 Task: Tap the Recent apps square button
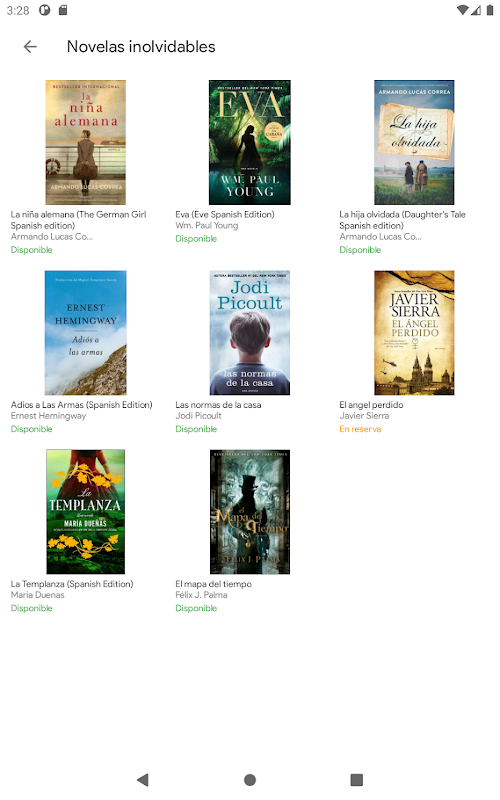tap(357, 780)
